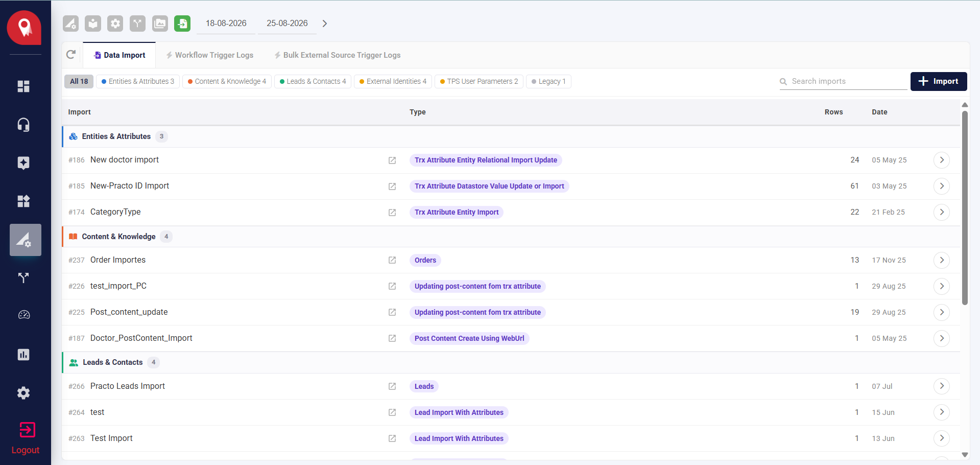This screenshot has height=465, width=980.
Task: Click the green data import toolbar icon
Action: (x=182, y=24)
